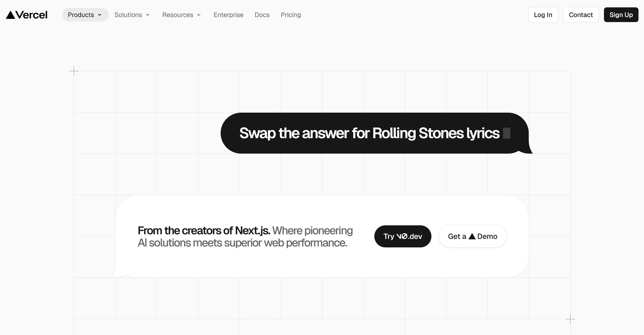The width and height of the screenshot is (644, 335).
Task: Click the Try v0.dev button
Action: [402, 236]
